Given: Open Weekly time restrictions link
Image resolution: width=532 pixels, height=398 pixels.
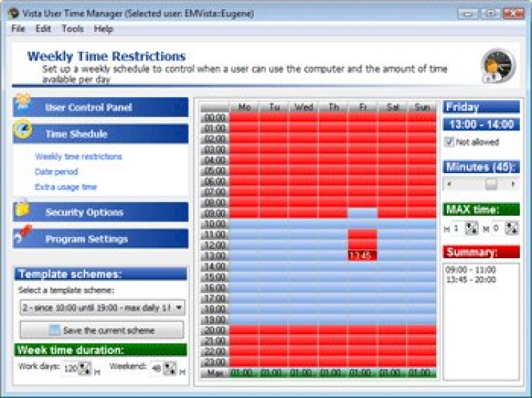Looking at the screenshot, I should pos(78,156).
